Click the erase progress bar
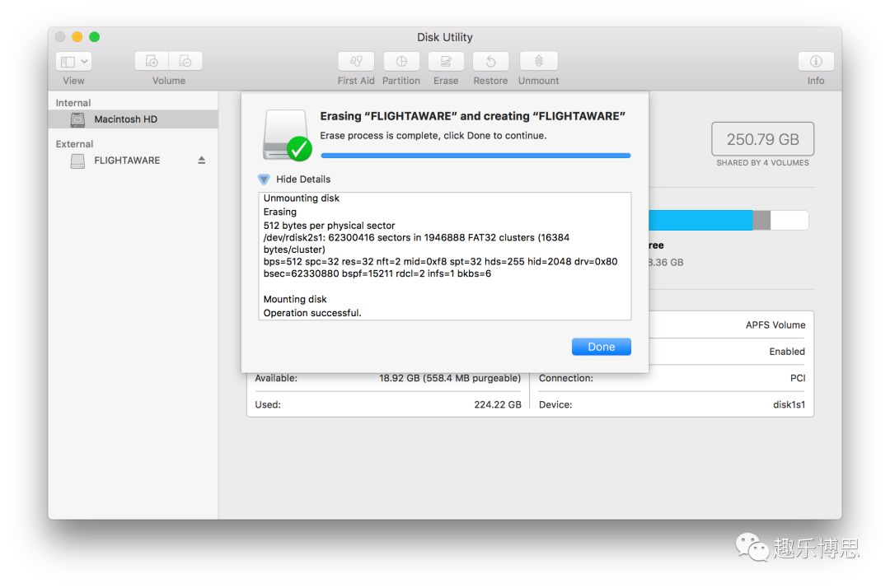Viewport: 890px width, 588px height. tap(475, 156)
